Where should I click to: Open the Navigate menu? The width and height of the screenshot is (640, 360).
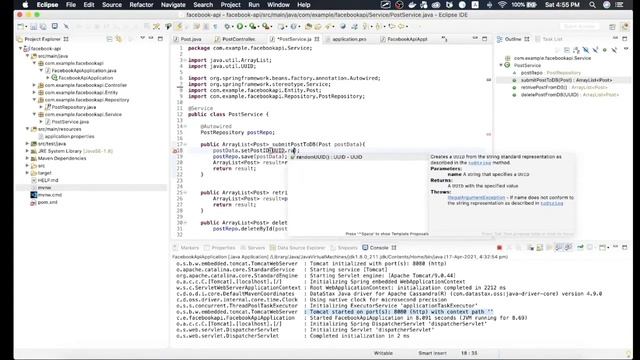click(173, 5)
